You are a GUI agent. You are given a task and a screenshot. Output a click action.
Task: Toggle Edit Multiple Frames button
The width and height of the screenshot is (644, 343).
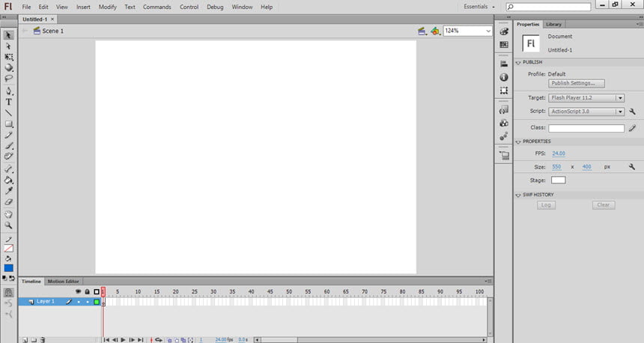click(183, 340)
